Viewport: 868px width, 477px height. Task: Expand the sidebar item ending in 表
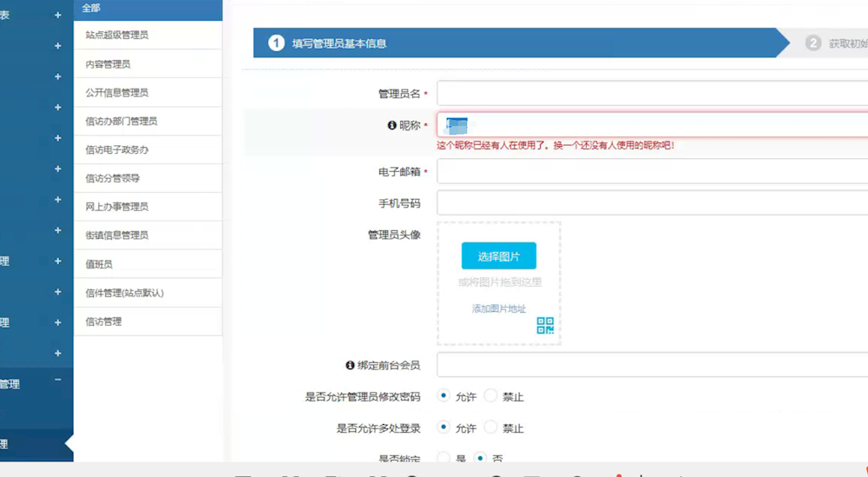click(x=58, y=15)
